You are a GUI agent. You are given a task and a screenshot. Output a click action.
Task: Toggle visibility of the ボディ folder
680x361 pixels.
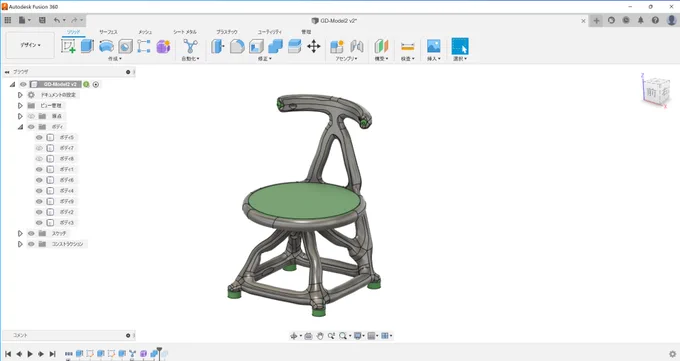(31, 127)
